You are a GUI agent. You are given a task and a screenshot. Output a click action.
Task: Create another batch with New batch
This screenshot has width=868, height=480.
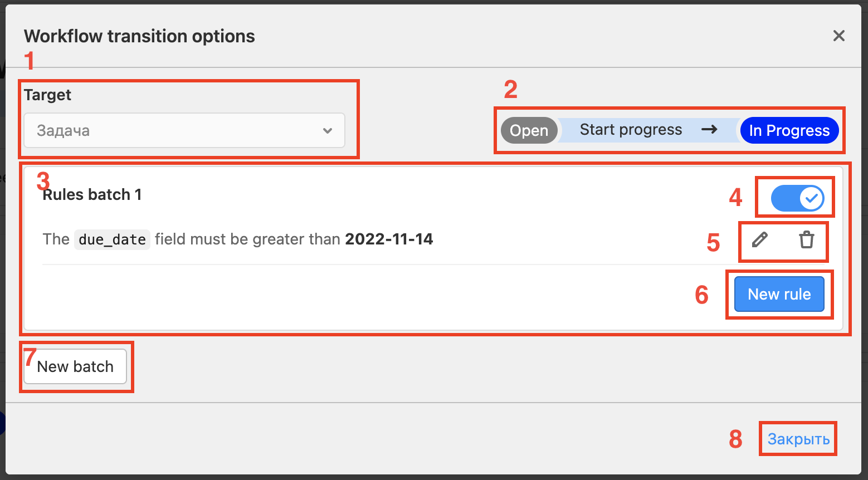click(75, 366)
